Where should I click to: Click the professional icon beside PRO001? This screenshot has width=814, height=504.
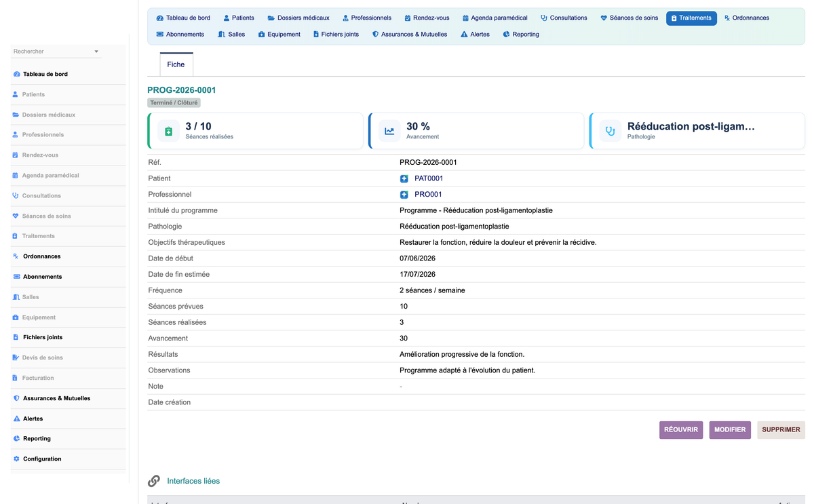404,195
